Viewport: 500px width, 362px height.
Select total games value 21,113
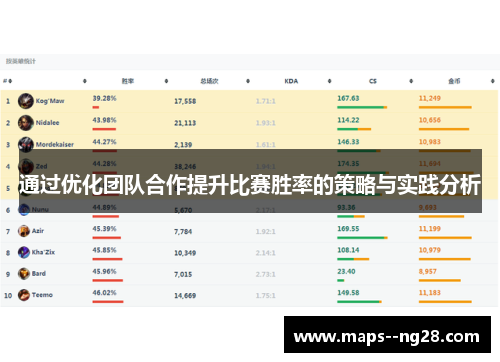185,123
